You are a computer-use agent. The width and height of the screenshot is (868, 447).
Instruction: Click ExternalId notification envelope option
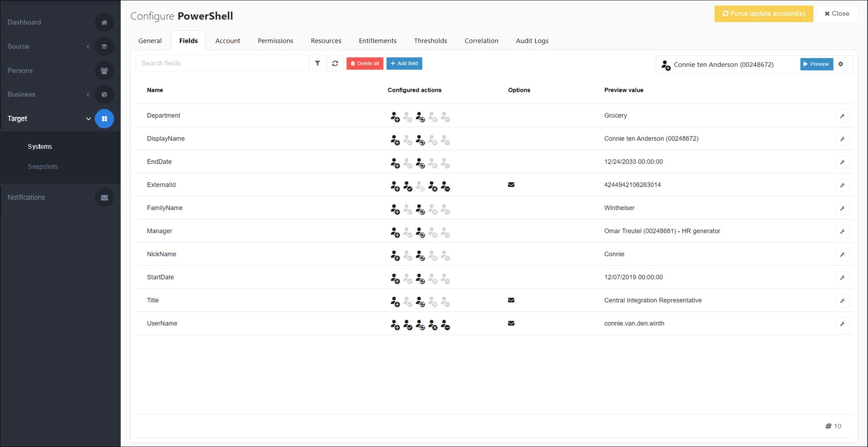pos(511,184)
